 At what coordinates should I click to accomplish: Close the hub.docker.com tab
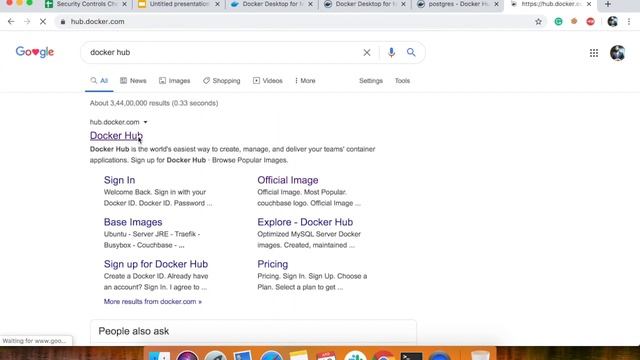click(x=589, y=4)
